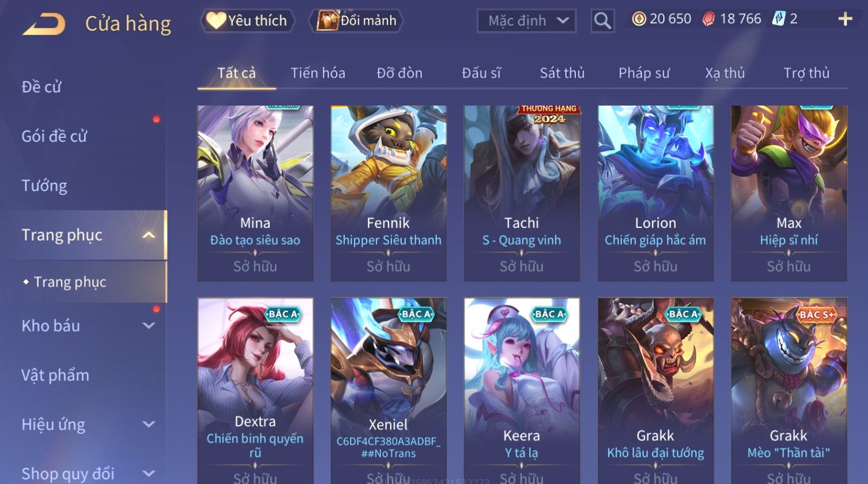Tap the red gem currency icon
The image size is (868, 484).
click(x=708, y=19)
